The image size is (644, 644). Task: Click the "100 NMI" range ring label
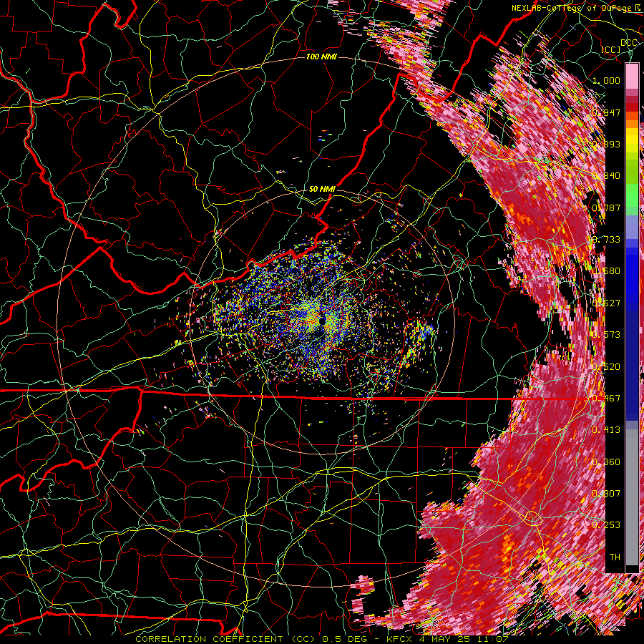[321, 57]
